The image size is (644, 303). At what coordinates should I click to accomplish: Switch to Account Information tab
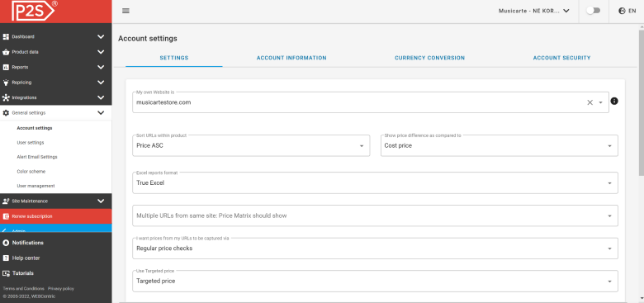[x=291, y=58]
